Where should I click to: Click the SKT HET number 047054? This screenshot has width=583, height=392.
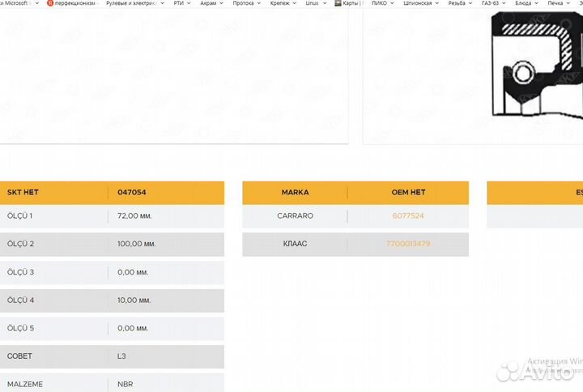click(131, 193)
